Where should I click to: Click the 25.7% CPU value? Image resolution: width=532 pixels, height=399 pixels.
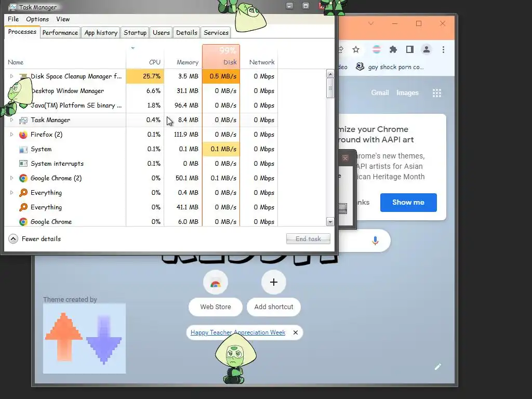tap(145, 76)
